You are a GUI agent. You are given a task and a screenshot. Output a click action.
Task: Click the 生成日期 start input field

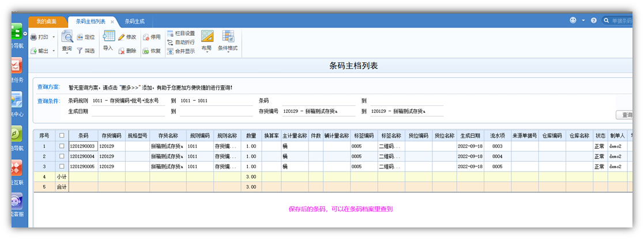click(128, 112)
